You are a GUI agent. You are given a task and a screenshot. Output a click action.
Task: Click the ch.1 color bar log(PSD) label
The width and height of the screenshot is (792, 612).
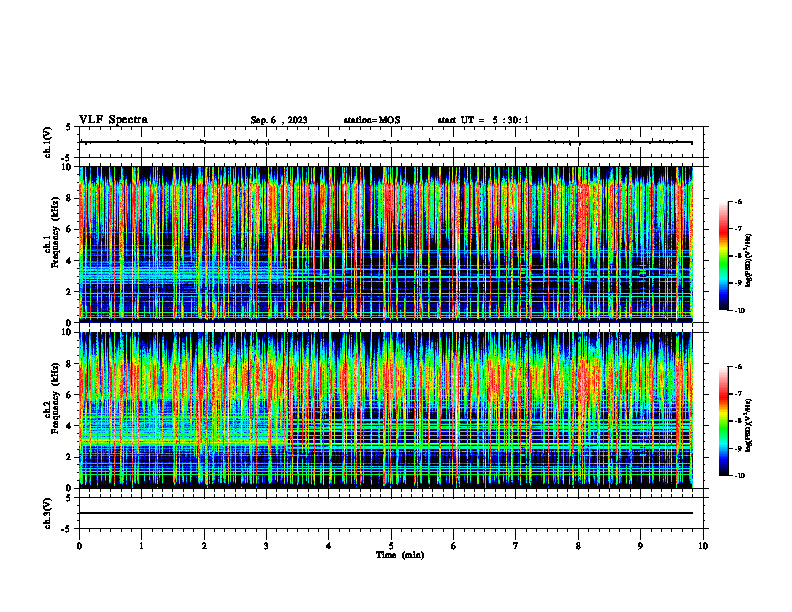pyautogui.click(x=749, y=260)
